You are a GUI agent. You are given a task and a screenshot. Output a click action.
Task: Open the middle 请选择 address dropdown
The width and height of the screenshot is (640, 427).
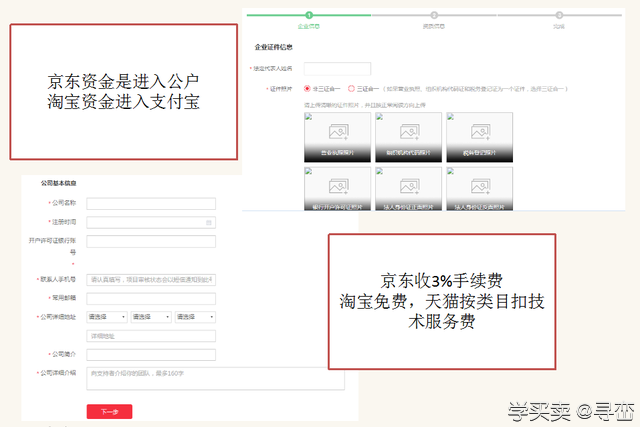pyautogui.click(x=151, y=317)
